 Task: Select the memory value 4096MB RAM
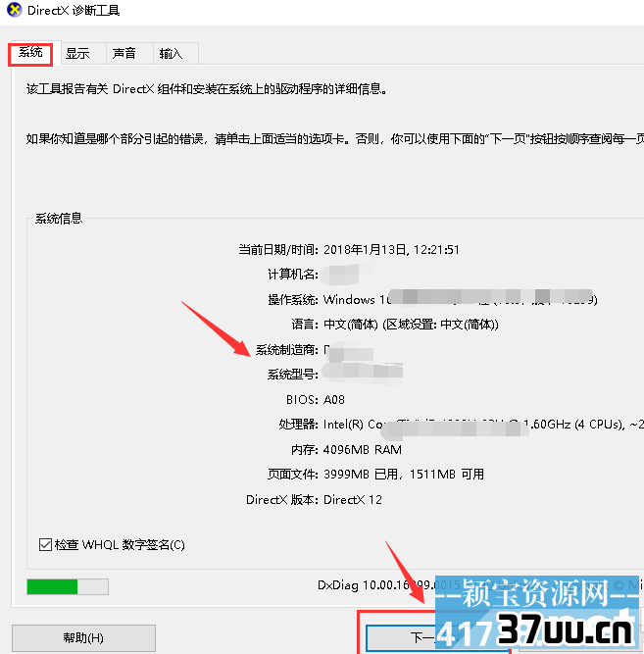click(363, 450)
